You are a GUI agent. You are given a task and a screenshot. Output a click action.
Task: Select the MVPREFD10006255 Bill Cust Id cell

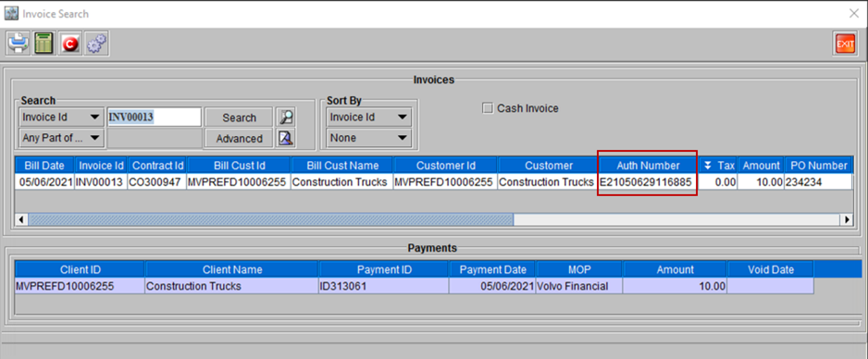tap(239, 182)
